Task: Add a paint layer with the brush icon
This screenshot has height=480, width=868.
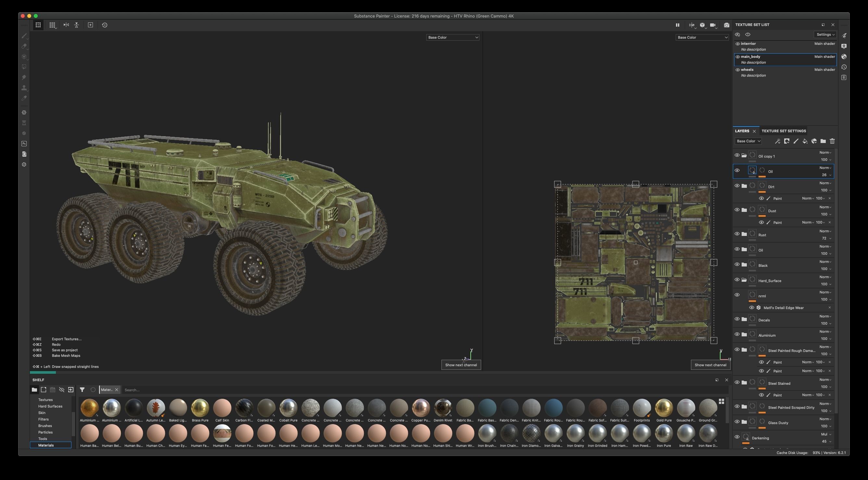Action: pos(796,141)
